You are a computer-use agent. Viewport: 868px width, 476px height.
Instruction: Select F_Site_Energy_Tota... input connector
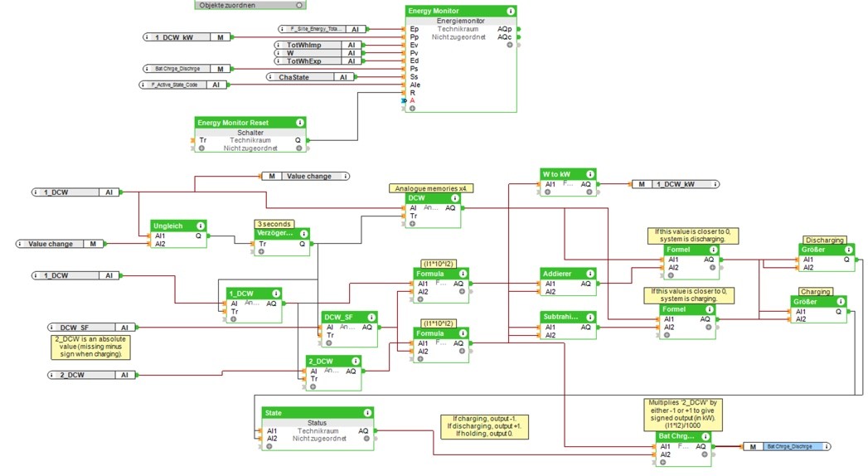coord(322,29)
